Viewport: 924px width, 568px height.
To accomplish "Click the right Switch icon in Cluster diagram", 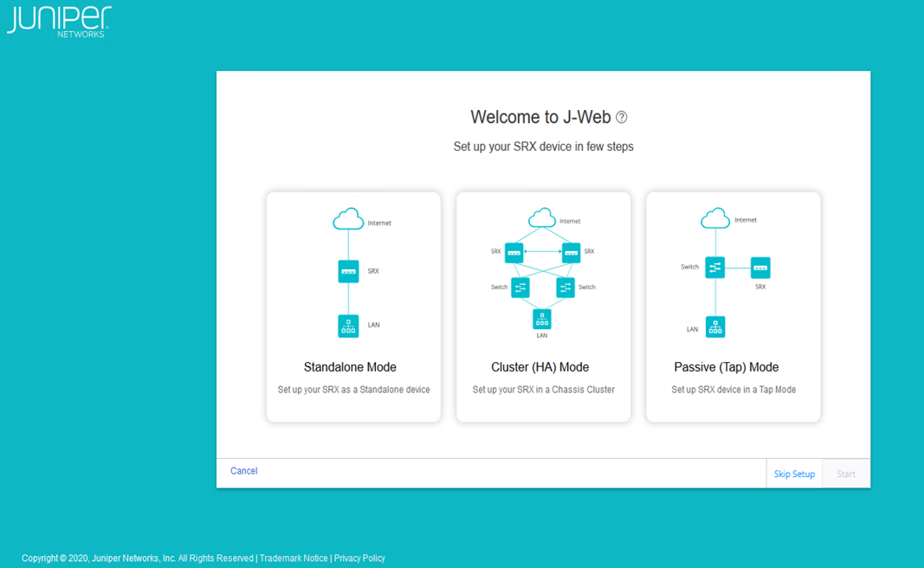I will coord(565,287).
